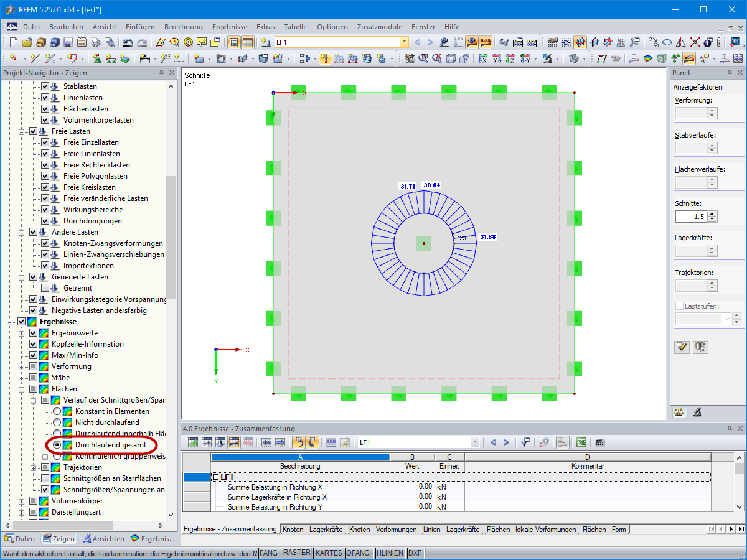747x560 pixels.
Task: Open LF1 dropdown in results table toolbar
Action: tap(476, 442)
